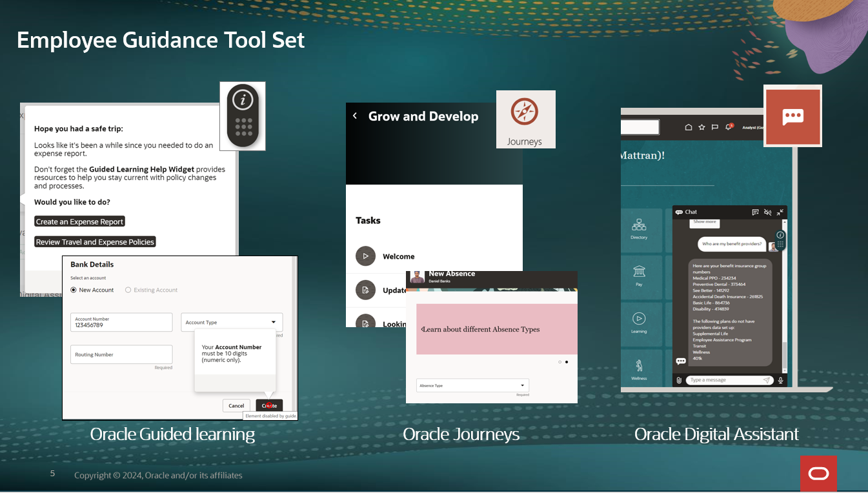Click the Oracle Guided learning caption
Image resolution: width=868 pixels, height=493 pixels.
pos(172,434)
